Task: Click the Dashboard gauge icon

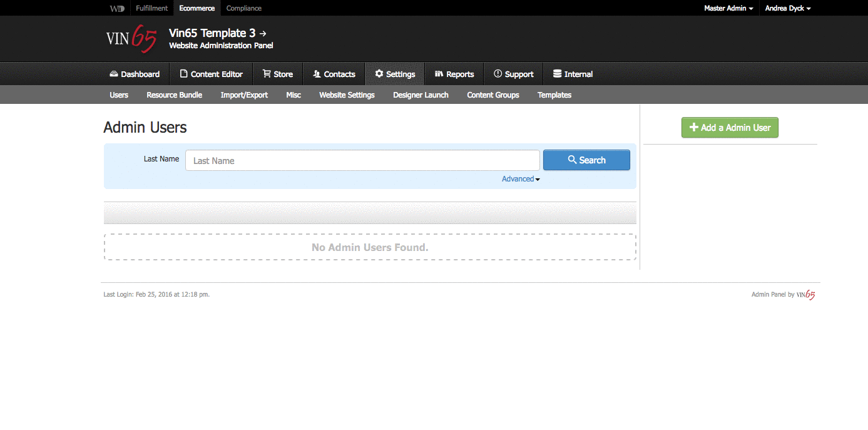Action: 114,74
